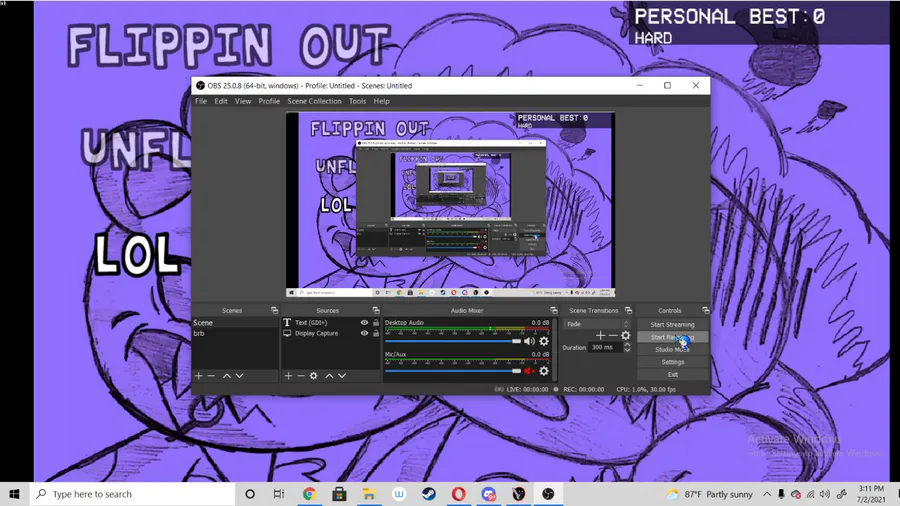Open the Edit menu
The width and height of the screenshot is (900, 506).
[x=221, y=101]
